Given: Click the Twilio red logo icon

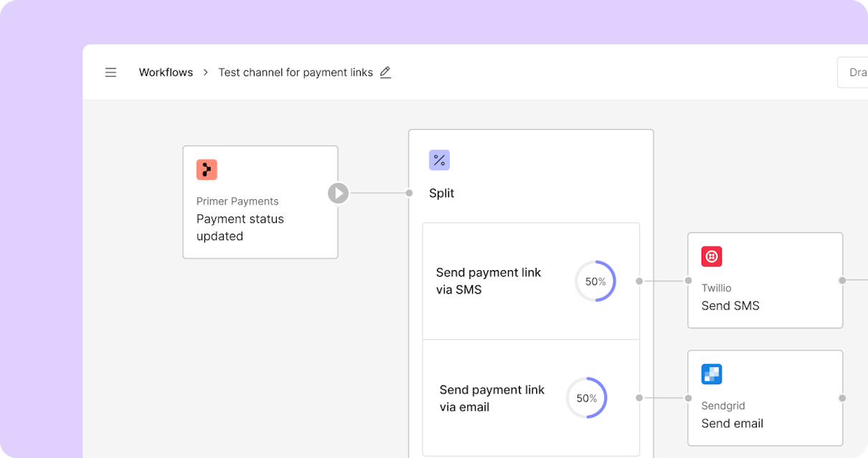Looking at the screenshot, I should click(x=712, y=257).
